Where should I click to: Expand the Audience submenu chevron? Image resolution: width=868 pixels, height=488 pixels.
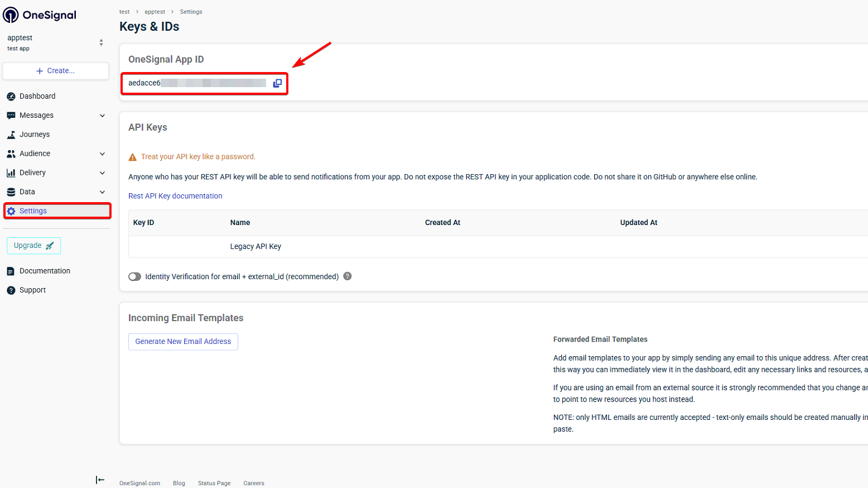[x=102, y=154]
